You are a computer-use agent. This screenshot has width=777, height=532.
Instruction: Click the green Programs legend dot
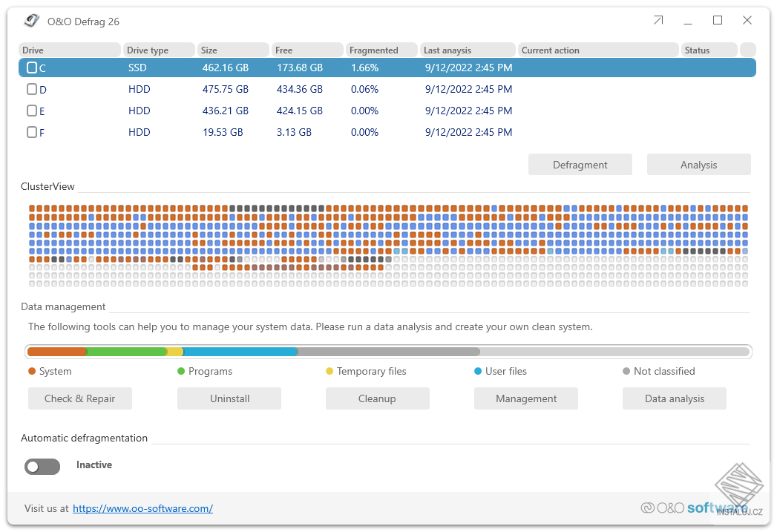[x=181, y=371]
